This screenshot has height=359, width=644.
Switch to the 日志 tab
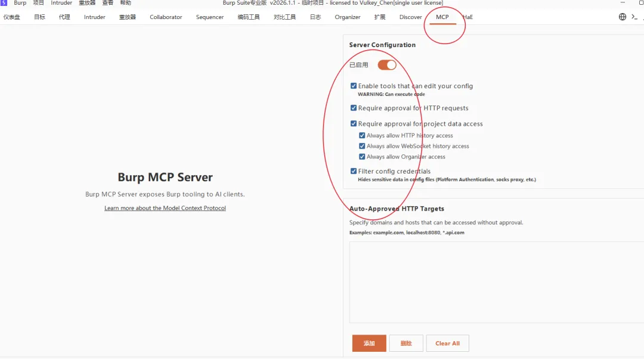[x=315, y=17]
